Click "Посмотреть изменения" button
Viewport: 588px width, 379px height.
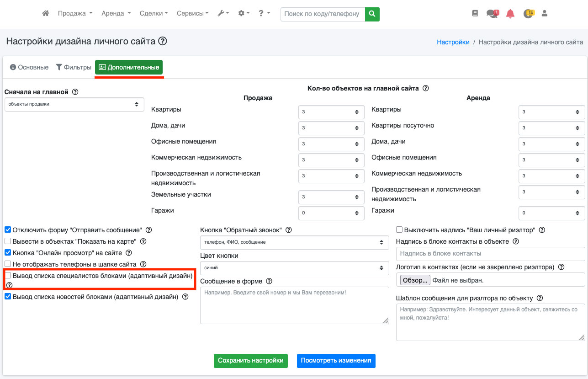point(336,360)
